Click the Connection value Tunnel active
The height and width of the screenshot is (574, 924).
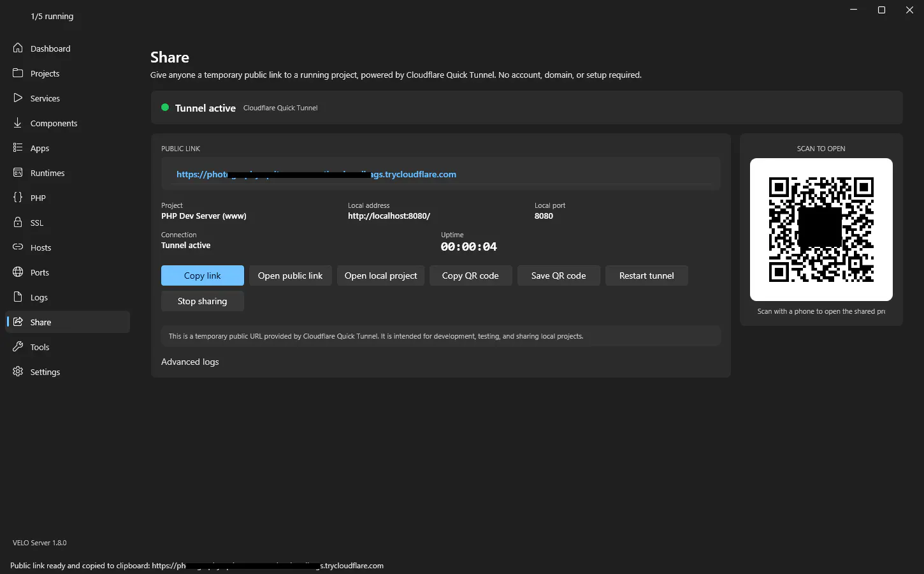(x=185, y=246)
